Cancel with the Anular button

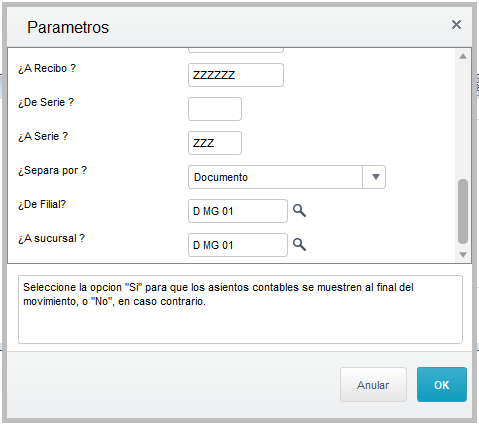tap(373, 385)
